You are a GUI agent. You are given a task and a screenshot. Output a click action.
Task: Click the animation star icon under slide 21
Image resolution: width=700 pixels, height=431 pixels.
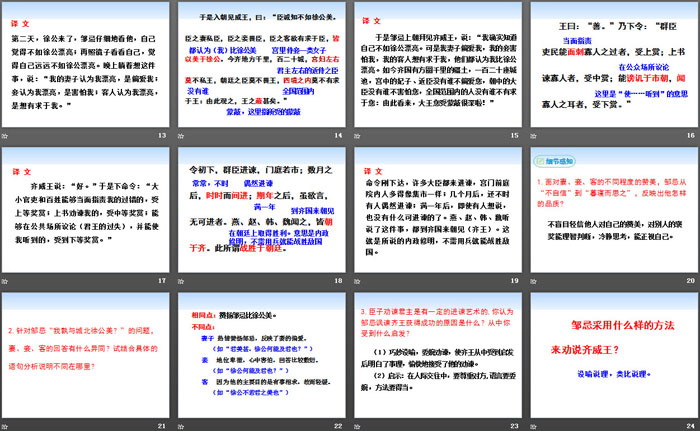pyautogui.click(x=5, y=427)
